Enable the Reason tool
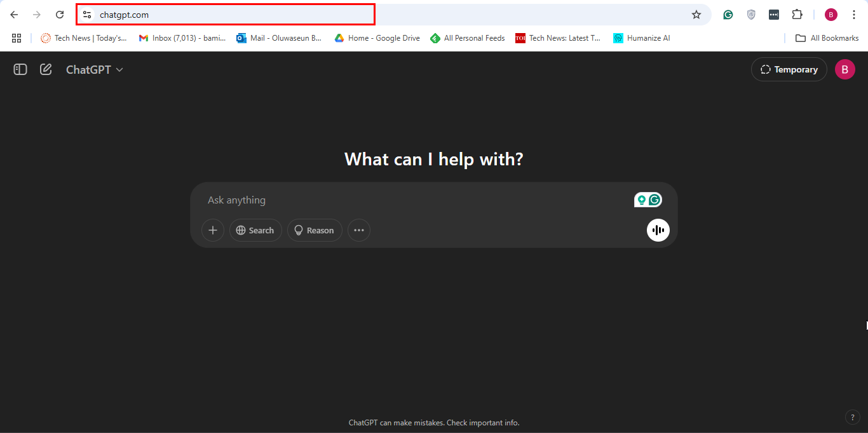This screenshot has width=868, height=433. tap(315, 230)
